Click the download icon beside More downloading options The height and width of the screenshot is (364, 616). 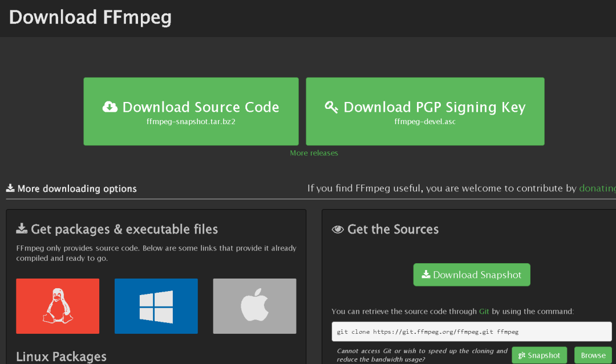(10, 189)
